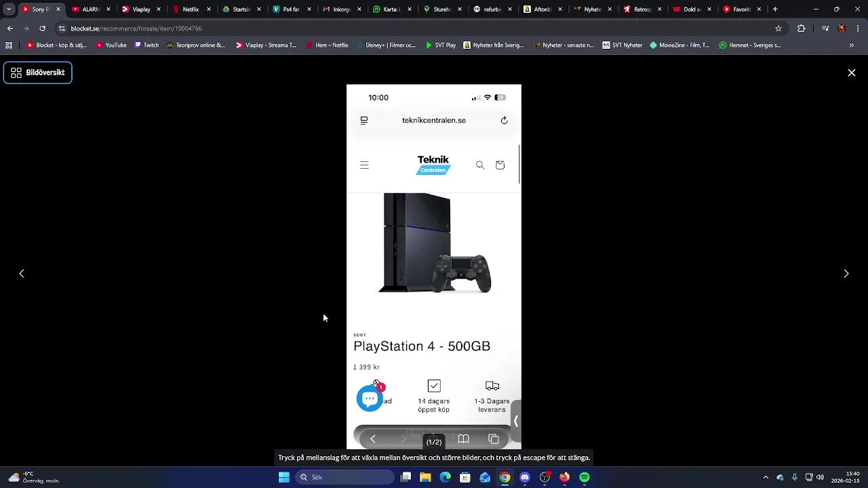Switch to the Ps4 fat tab

[292, 9]
